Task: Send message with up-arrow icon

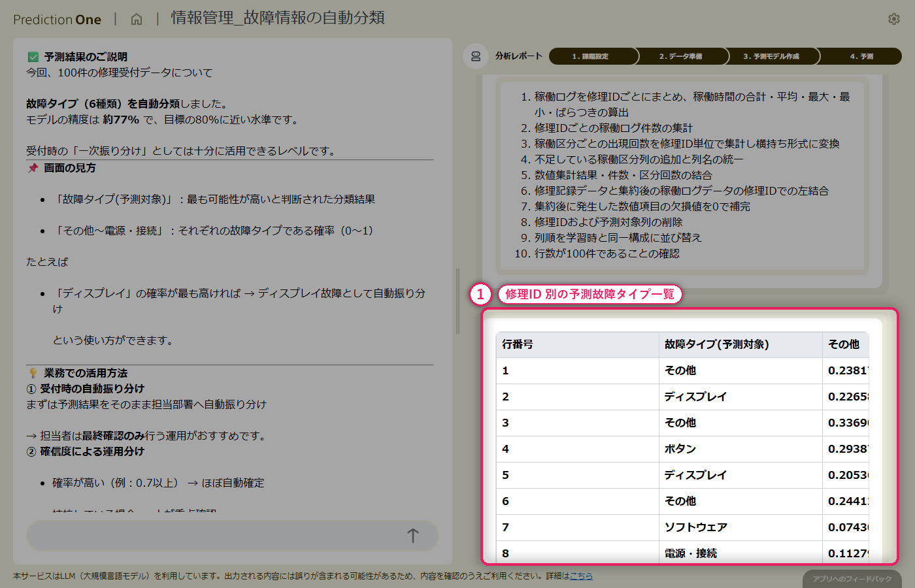Action: tap(413, 536)
